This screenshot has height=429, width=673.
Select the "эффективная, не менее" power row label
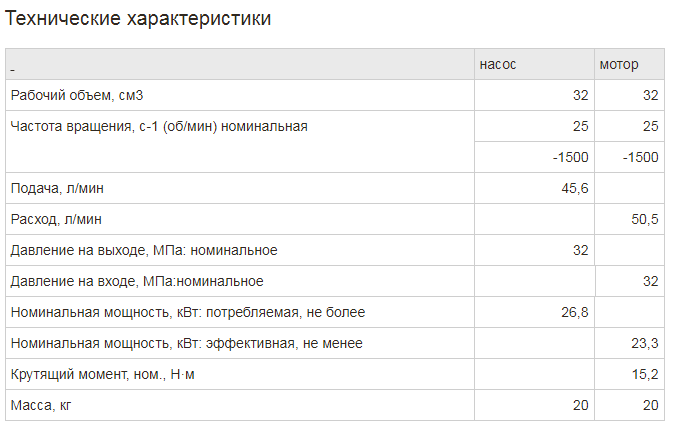[187, 343]
